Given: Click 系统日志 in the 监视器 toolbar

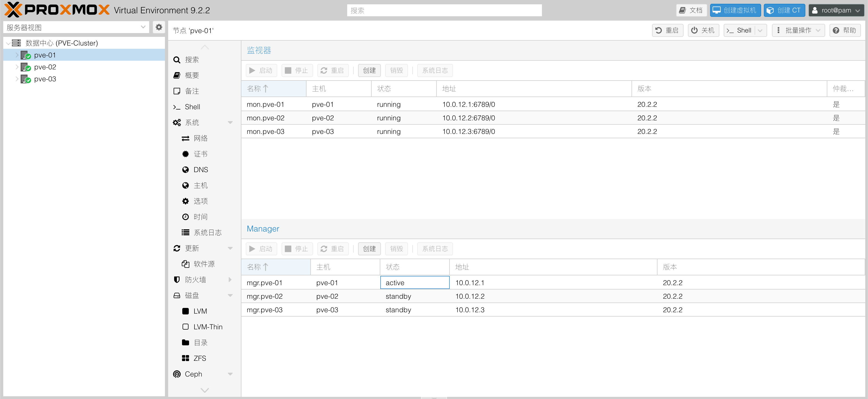Looking at the screenshot, I should pos(435,70).
